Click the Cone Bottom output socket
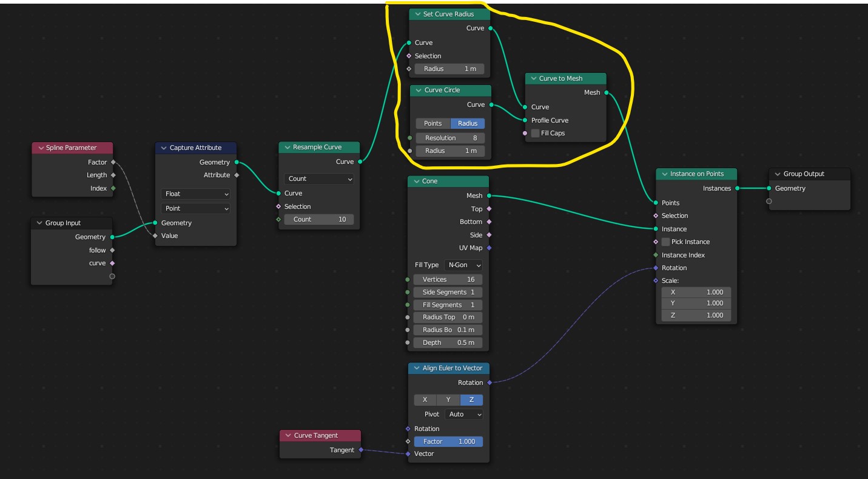 coord(489,222)
